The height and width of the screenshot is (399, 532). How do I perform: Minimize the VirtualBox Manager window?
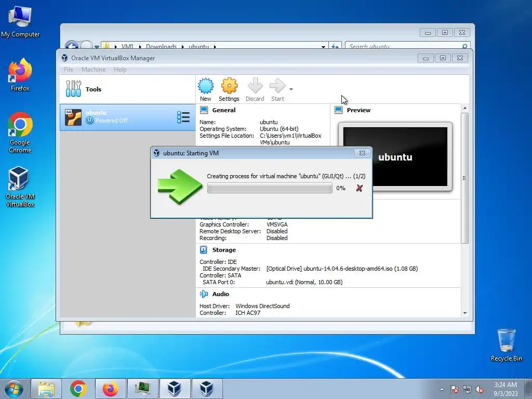click(x=426, y=58)
